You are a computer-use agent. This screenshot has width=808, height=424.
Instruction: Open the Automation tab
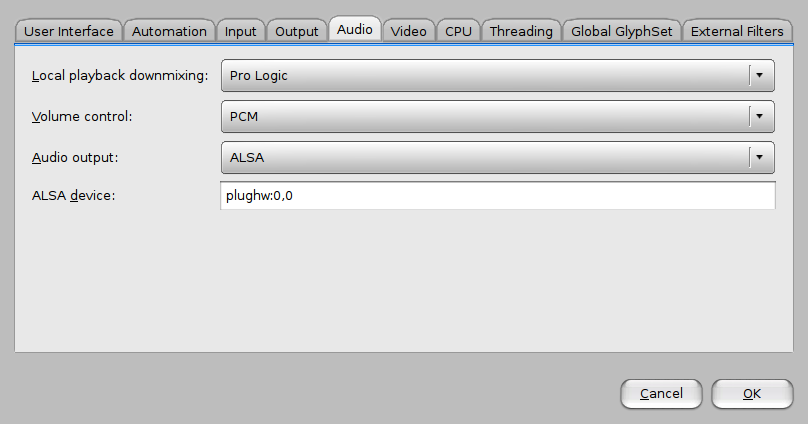click(x=169, y=31)
